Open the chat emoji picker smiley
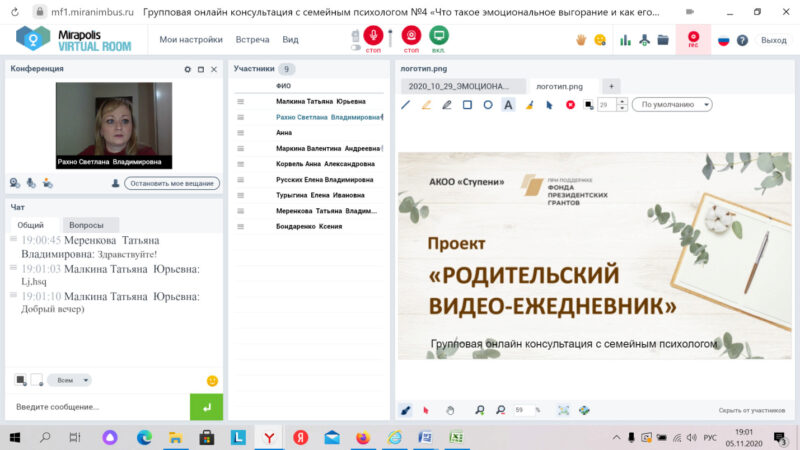 (212, 381)
